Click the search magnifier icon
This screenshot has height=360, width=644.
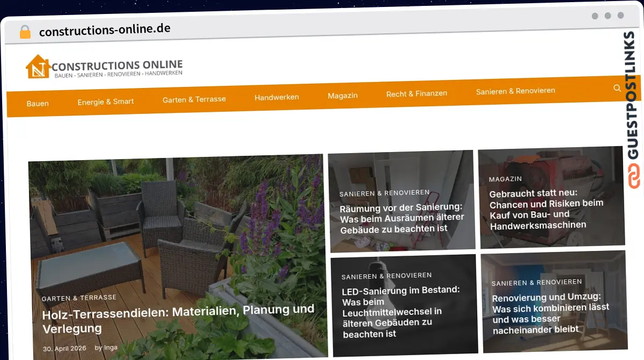click(617, 88)
